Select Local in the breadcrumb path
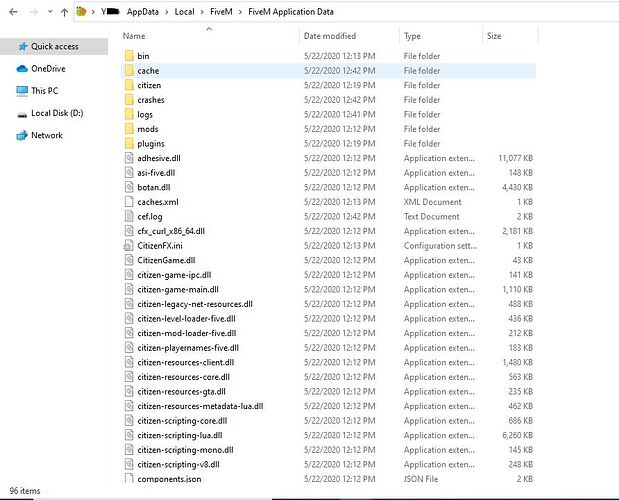Viewport: 619px width, 500px height. tap(184, 12)
